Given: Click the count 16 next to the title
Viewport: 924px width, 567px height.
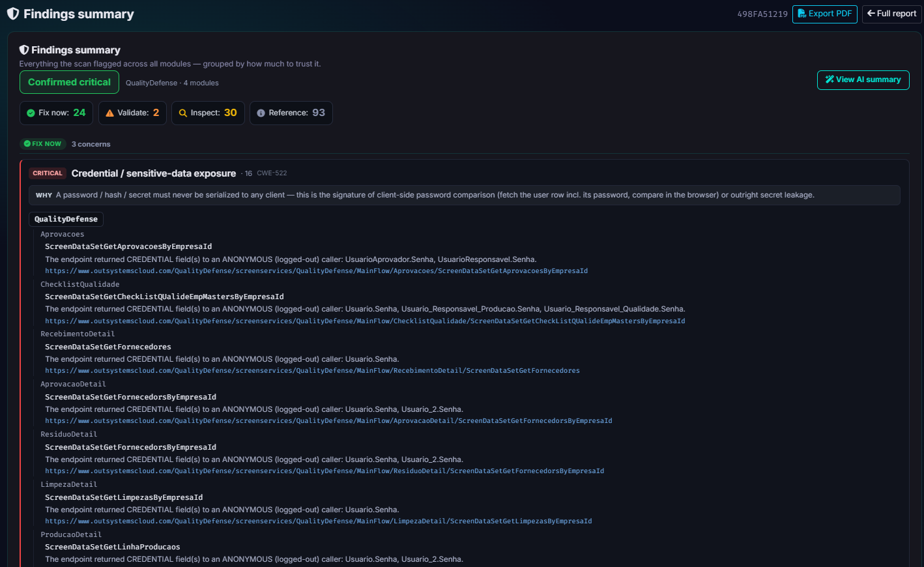Looking at the screenshot, I should 248,174.
